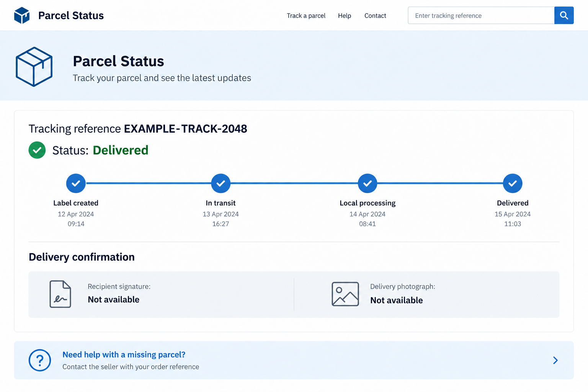The image size is (588, 392).
Task: Open Need help with a missing parcel link
Action: click(124, 354)
